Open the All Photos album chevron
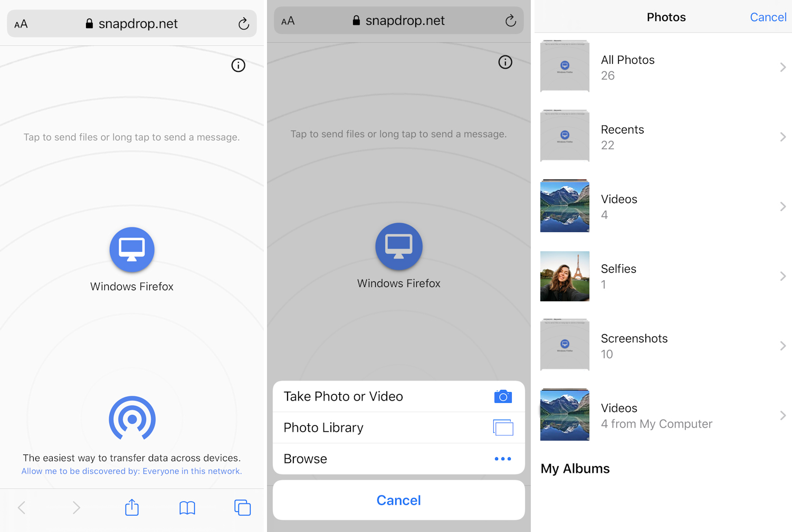Viewport: 792px width, 532px height. pos(783,67)
